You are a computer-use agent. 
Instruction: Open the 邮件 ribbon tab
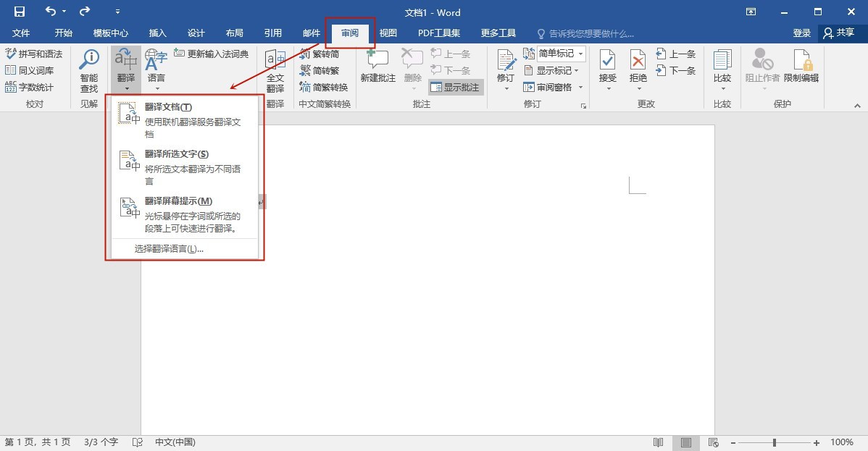(x=311, y=32)
